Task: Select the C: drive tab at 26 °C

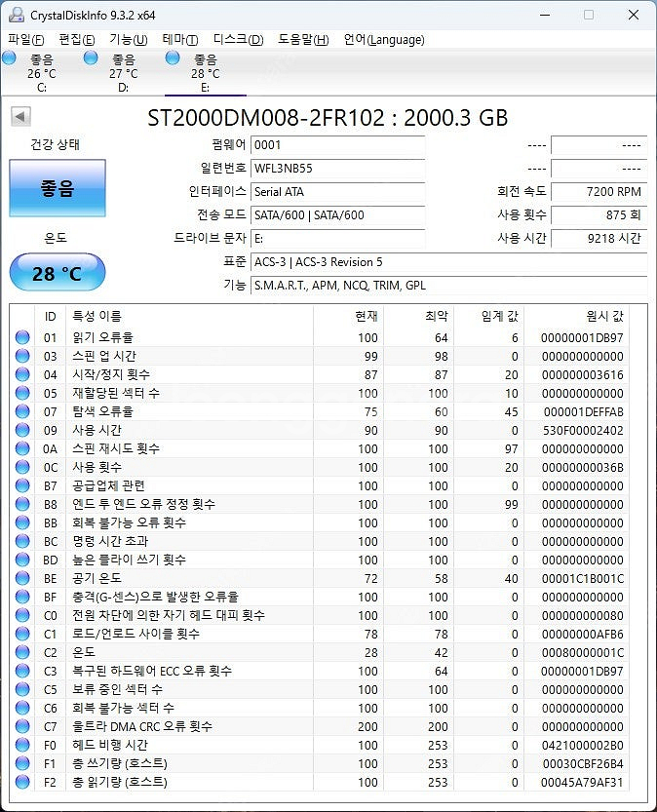Action: point(41,72)
